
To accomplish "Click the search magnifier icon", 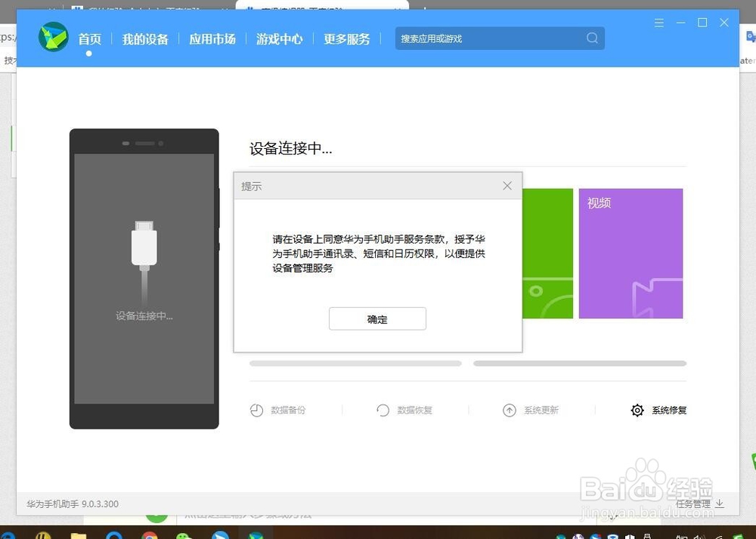I will 592,38.
